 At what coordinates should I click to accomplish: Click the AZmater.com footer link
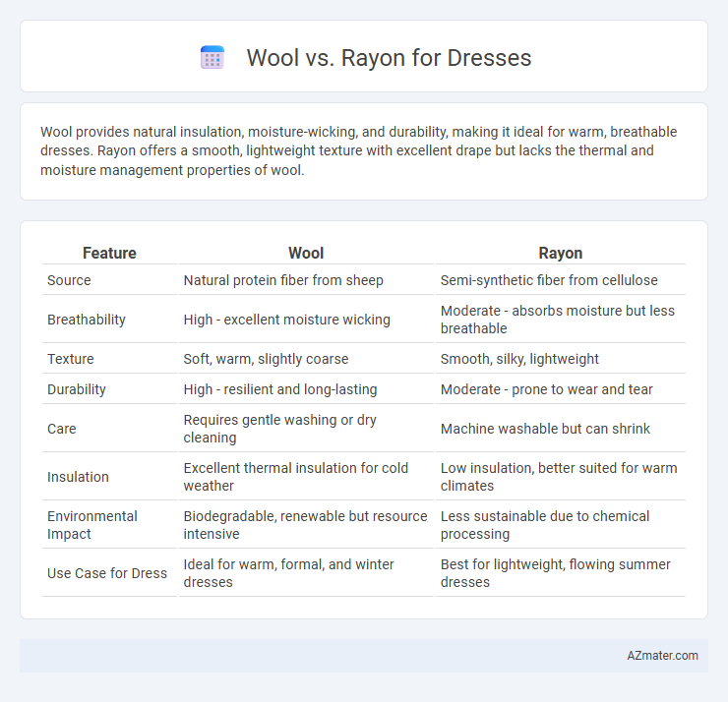(662, 655)
